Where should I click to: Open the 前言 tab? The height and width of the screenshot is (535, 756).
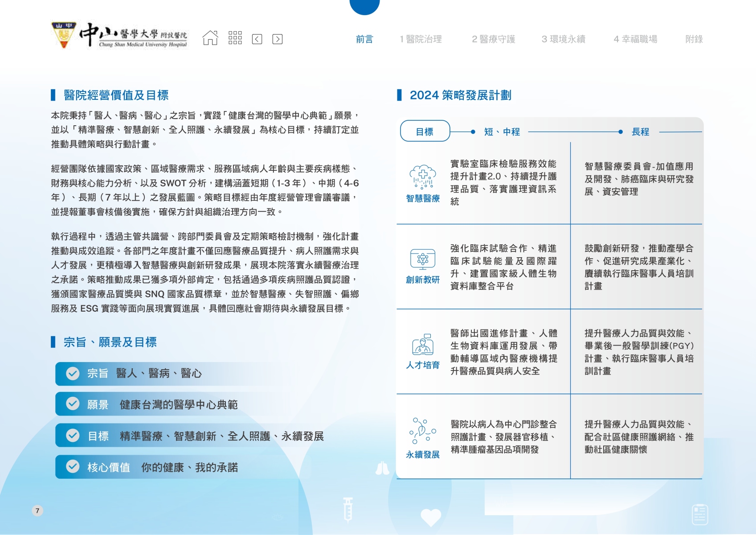click(364, 39)
